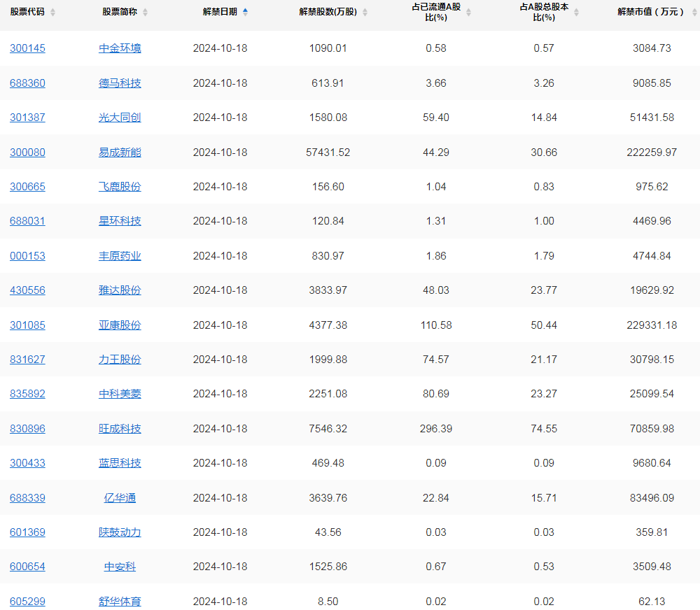Sort by 占A股总股本比(%) arrows
The height and width of the screenshot is (610, 700).
pos(576,12)
